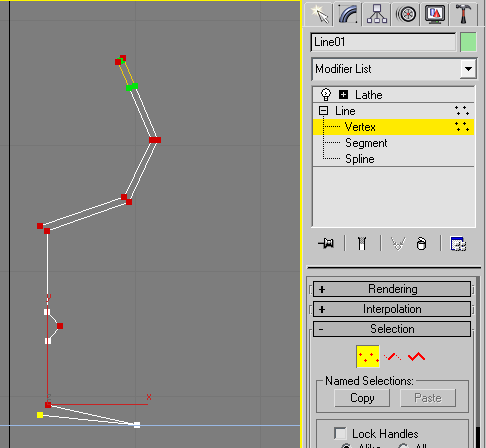Open the green object color swatch
Screen dimensions: 486x448
tap(468, 42)
